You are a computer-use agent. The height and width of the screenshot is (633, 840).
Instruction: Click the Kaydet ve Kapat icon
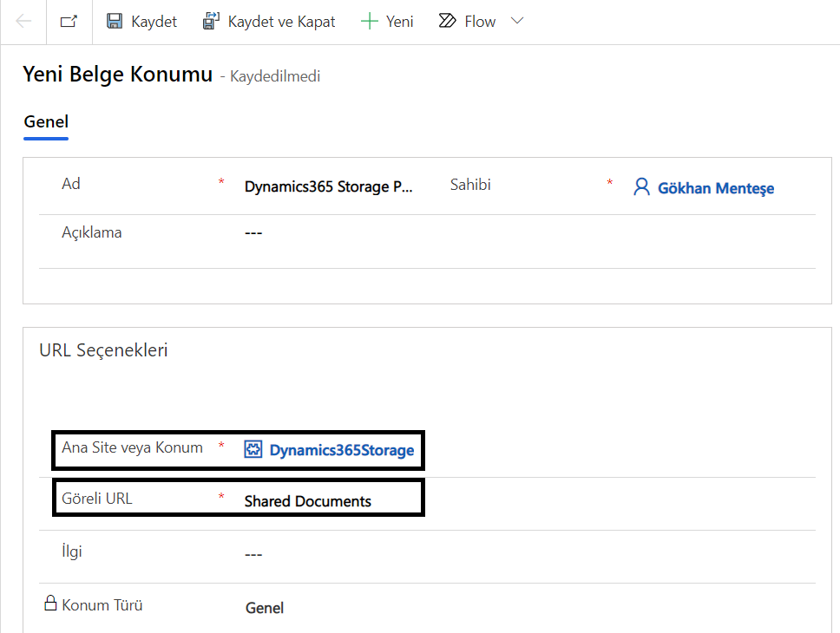[211, 21]
